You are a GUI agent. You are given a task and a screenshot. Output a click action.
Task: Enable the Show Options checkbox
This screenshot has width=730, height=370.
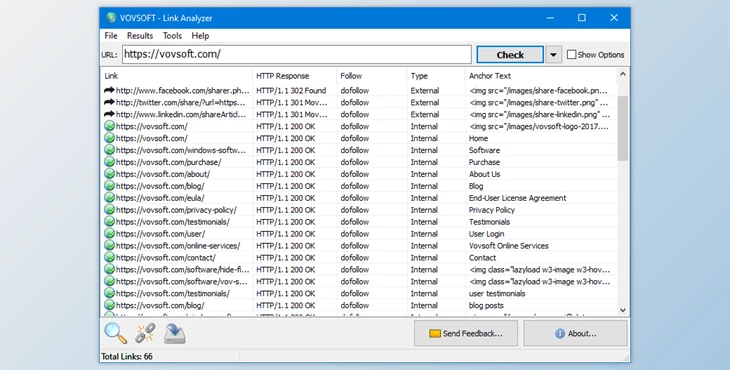coord(571,54)
